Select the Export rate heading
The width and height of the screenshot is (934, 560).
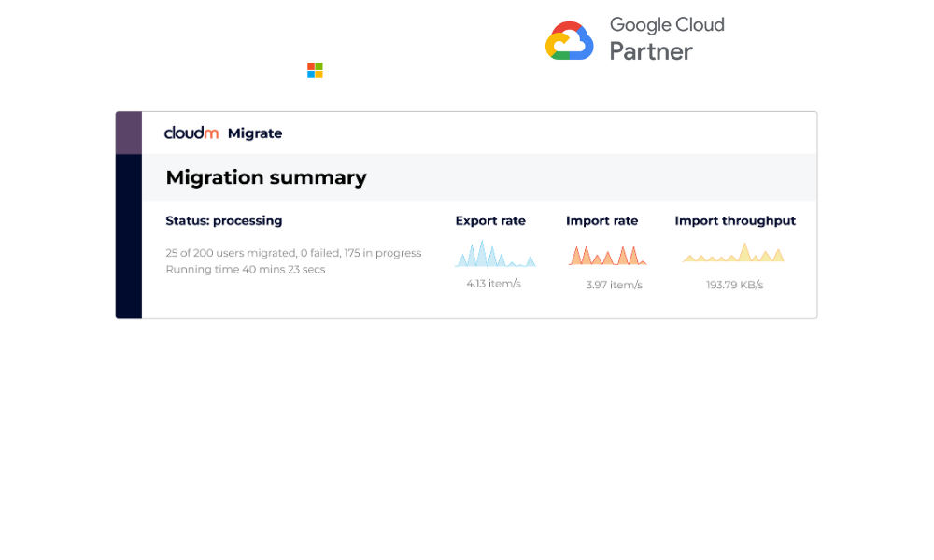(x=490, y=221)
